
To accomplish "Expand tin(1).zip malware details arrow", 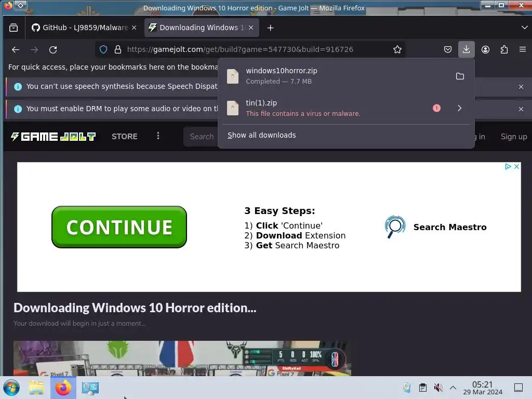I will (x=459, y=108).
